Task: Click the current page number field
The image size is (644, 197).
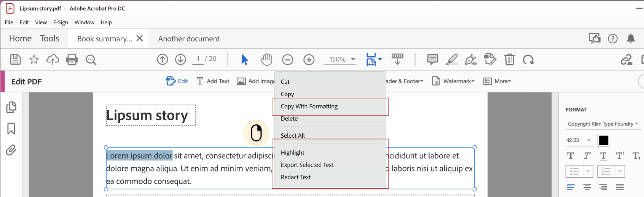Action: [198, 59]
